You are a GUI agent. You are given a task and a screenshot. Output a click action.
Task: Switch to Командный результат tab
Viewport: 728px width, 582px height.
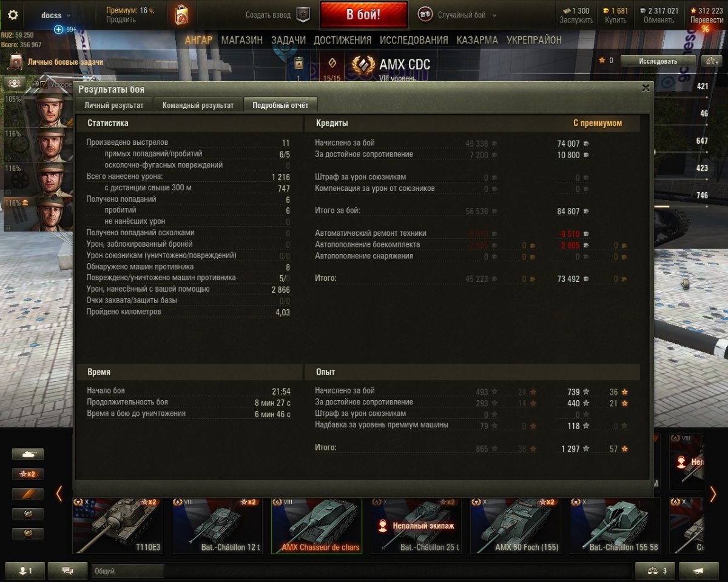(x=198, y=105)
